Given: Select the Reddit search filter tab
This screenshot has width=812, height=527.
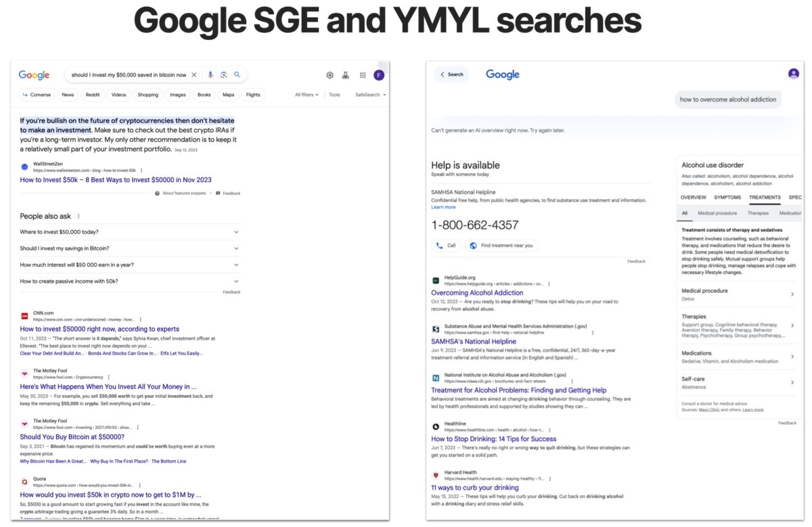Looking at the screenshot, I should click(92, 95).
